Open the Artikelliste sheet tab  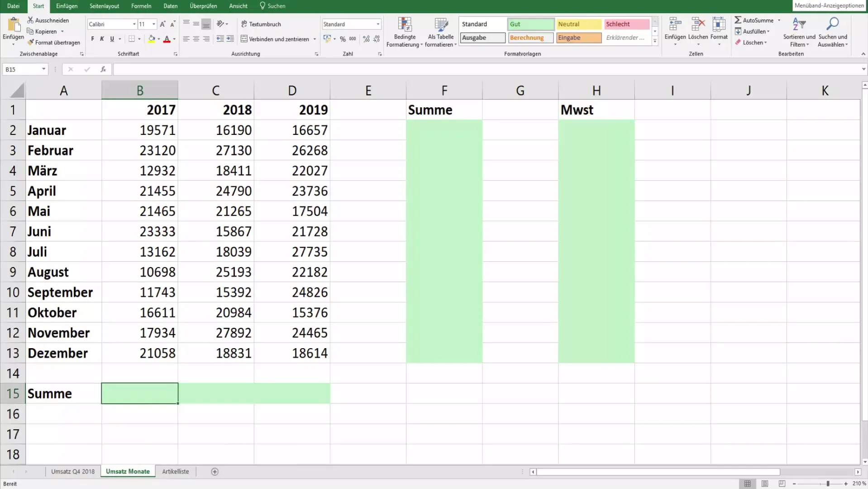pyautogui.click(x=176, y=472)
